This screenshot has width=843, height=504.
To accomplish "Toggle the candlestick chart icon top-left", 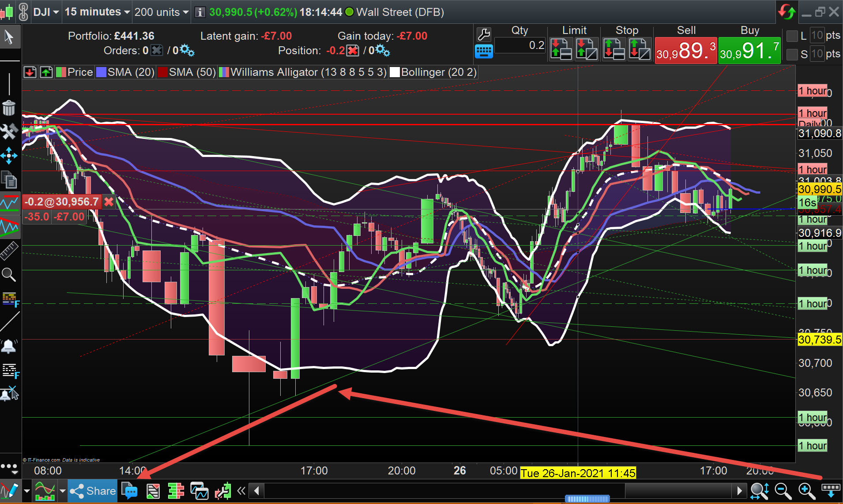I will (7, 12).
